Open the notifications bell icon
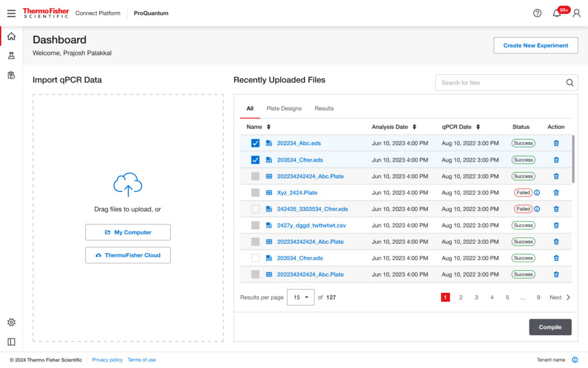Screen dimensions: 588x368 (556, 13)
